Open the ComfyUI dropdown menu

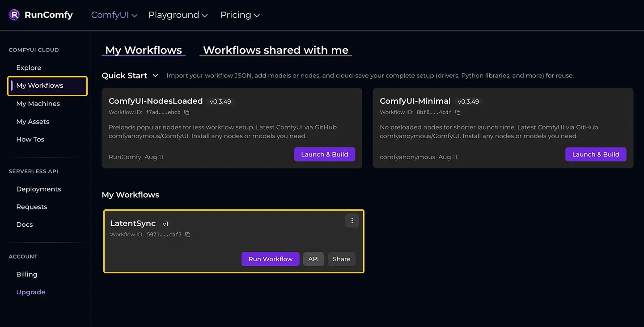pos(114,15)
